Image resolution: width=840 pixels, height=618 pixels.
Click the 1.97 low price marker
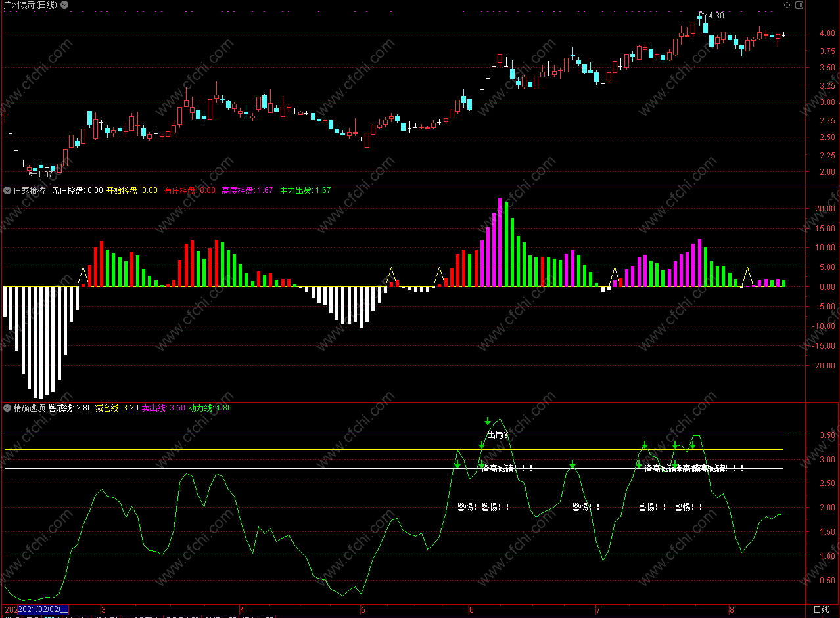click(x=41, y=175)
